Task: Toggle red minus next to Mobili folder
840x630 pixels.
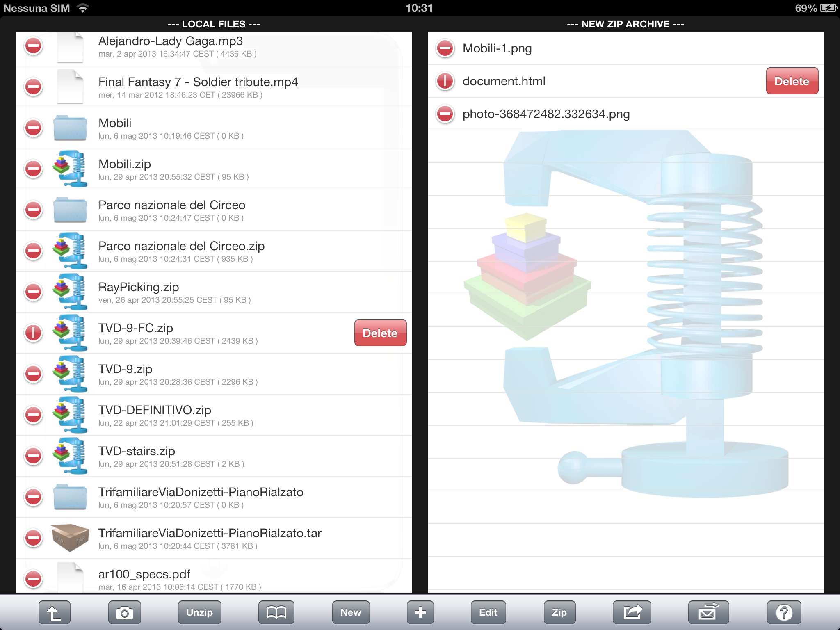Action: coord(33,128)
